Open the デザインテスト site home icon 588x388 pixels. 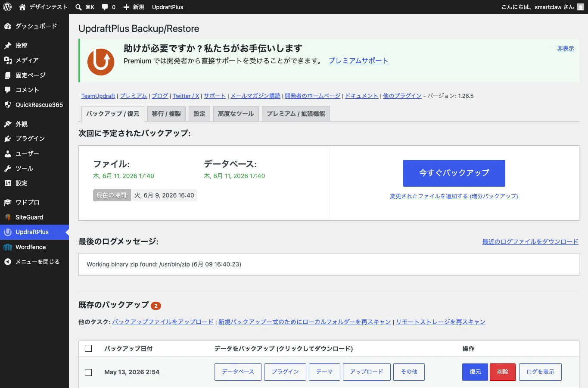(x=22, y=7)
